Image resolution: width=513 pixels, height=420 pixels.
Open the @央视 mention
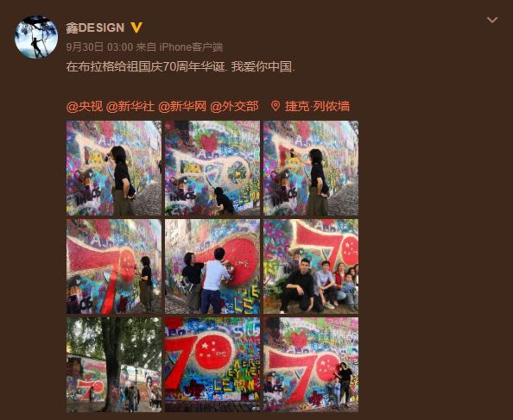(x=85, y=106)
